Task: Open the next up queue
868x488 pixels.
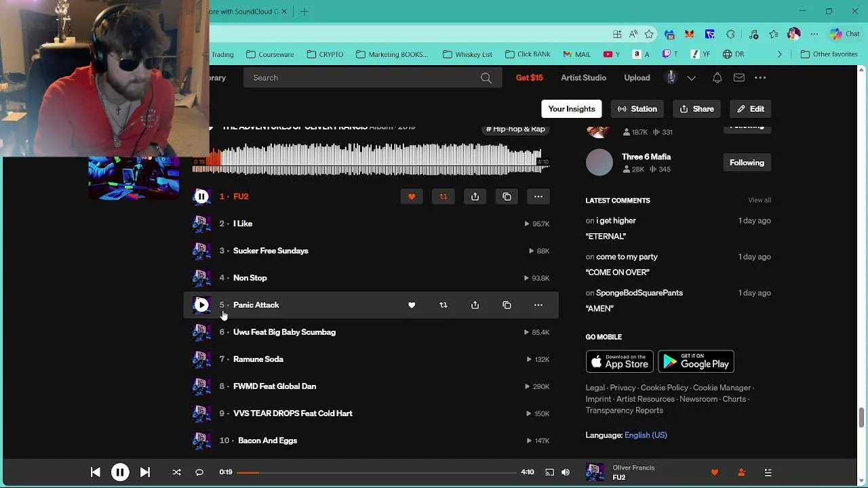Action: (x=768, y=472)
